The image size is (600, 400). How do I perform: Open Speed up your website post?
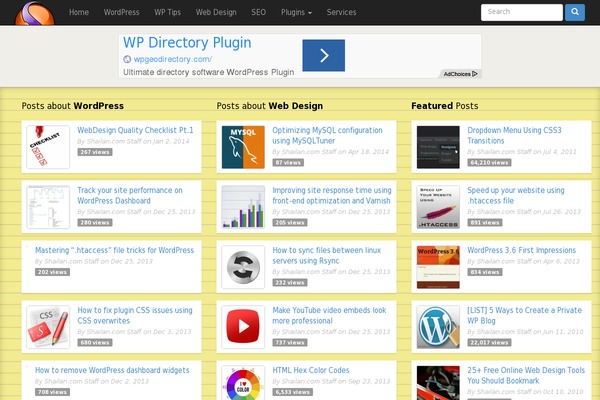[516, 195]
